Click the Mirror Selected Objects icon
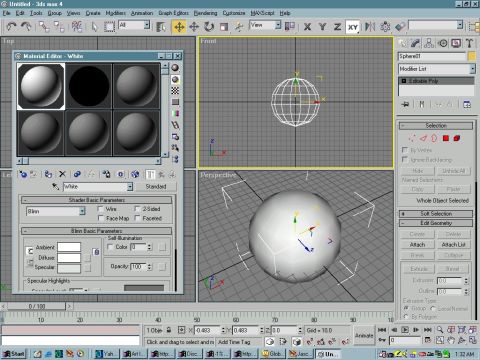This screenshot has width=480, height=360. 370,27
